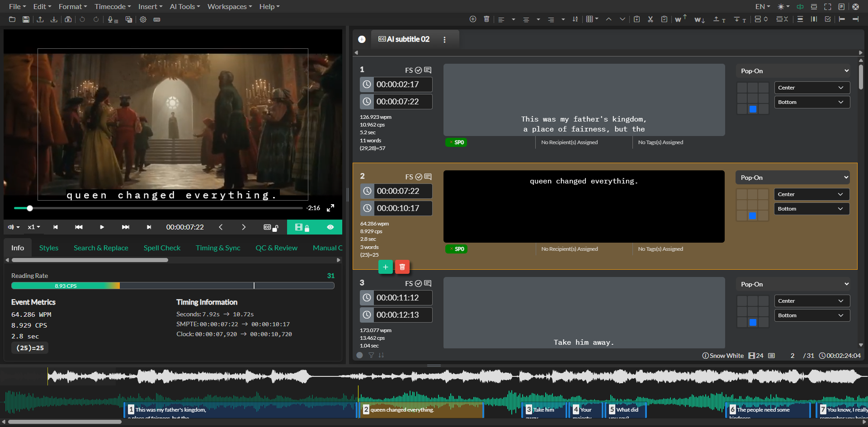Click the Reading Rate CPS bar
The width and height of the screenshot is (868, 427).
point(173,286)
